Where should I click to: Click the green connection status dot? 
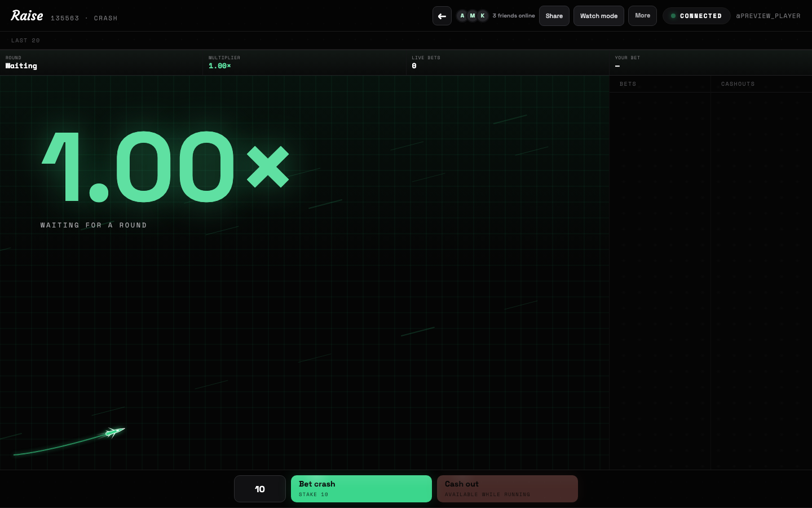673,16
